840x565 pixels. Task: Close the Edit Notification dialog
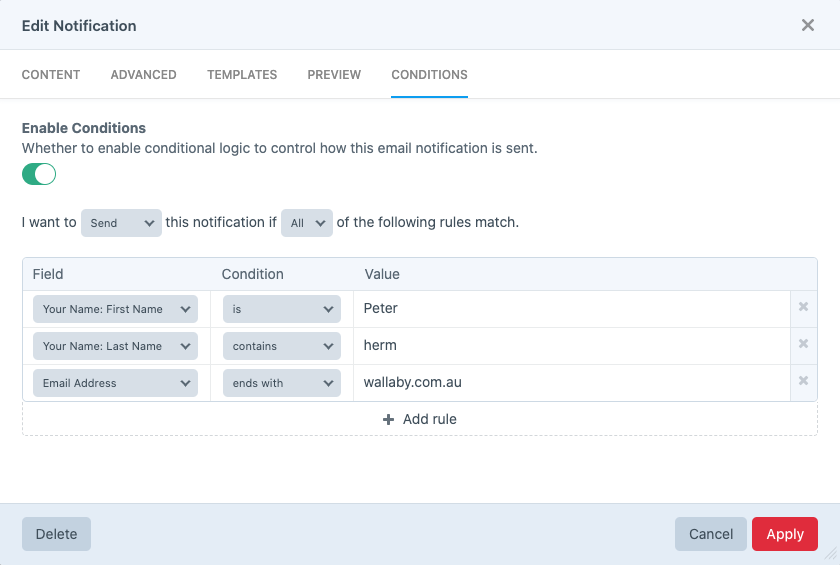808,25
